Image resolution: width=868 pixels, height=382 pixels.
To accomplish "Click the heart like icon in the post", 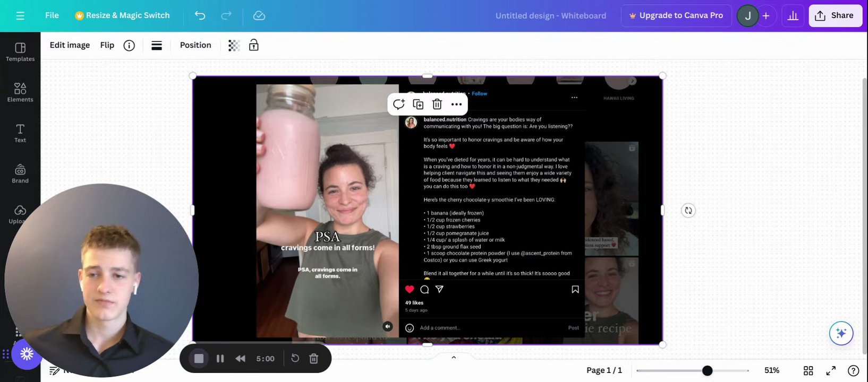I will click(x=410, y=289).
